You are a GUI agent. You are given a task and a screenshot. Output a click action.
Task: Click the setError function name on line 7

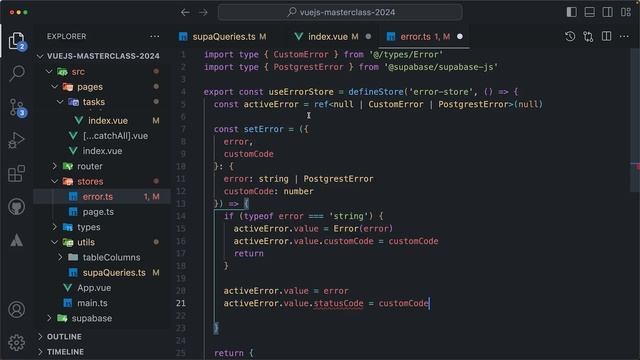point(263,129)
